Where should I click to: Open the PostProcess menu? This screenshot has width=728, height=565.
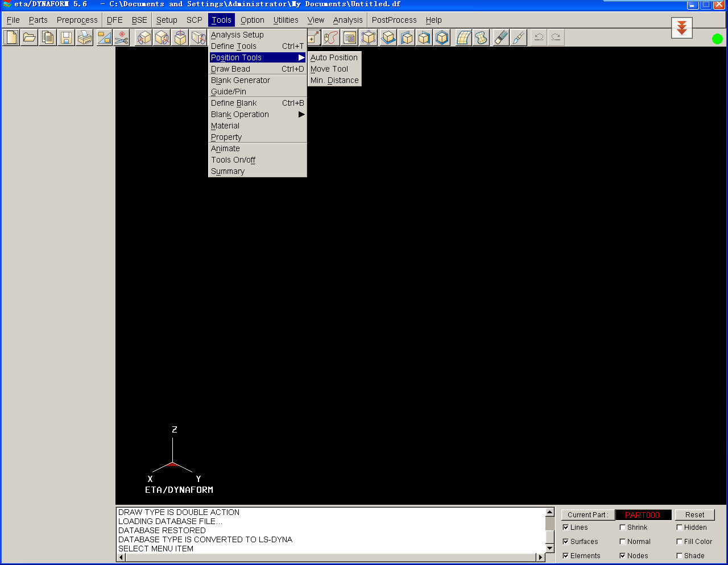(394, 20)
